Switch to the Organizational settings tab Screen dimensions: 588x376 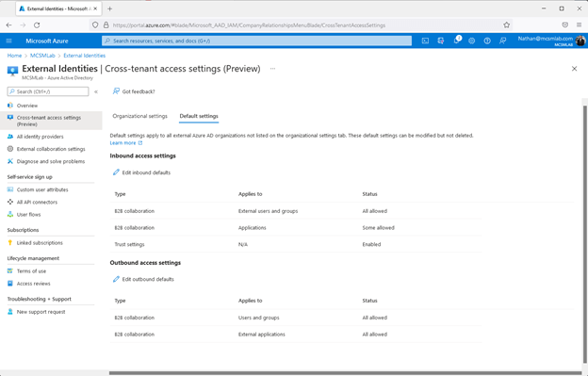point(139,116)
